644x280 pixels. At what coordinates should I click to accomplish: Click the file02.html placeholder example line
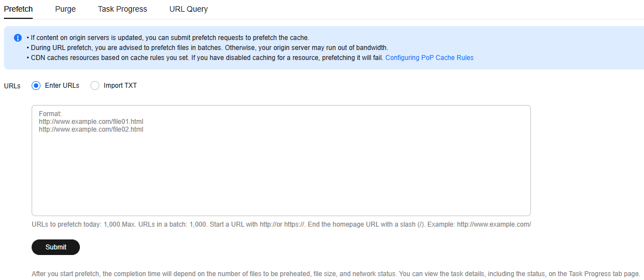pyautogui.click(x=91, y=129)
